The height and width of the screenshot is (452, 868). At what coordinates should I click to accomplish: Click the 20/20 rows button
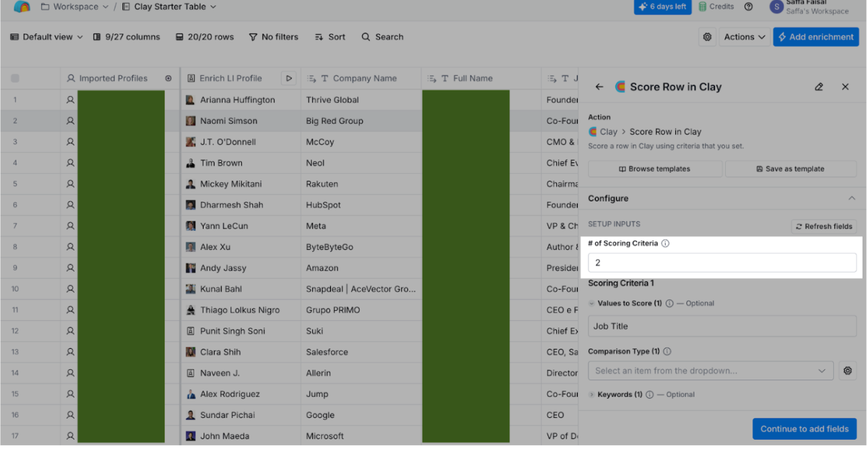204,37
